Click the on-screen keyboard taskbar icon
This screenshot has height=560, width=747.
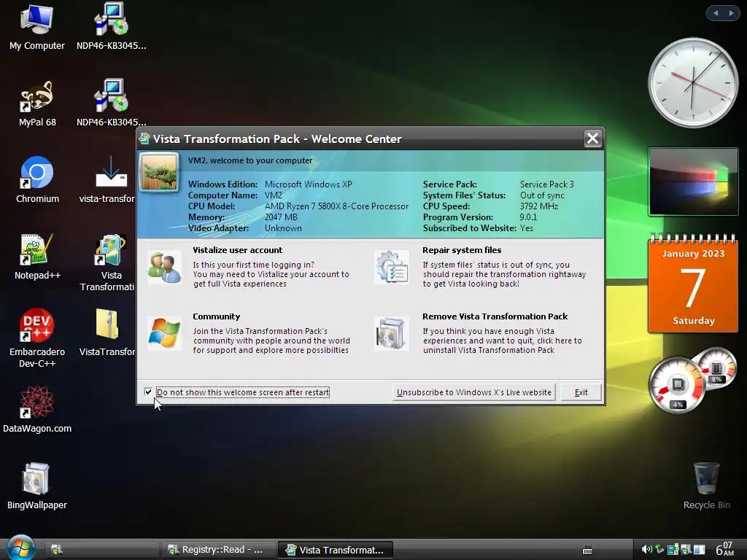(x=587, y=551)
